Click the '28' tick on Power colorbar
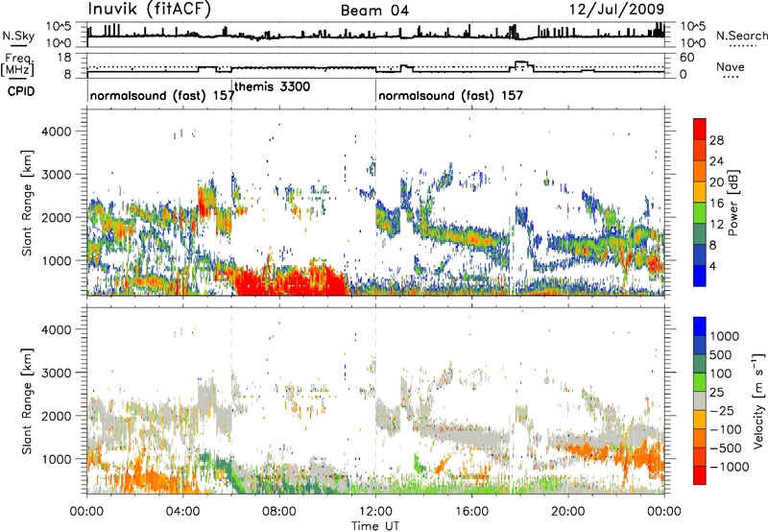 click(716, 140)
